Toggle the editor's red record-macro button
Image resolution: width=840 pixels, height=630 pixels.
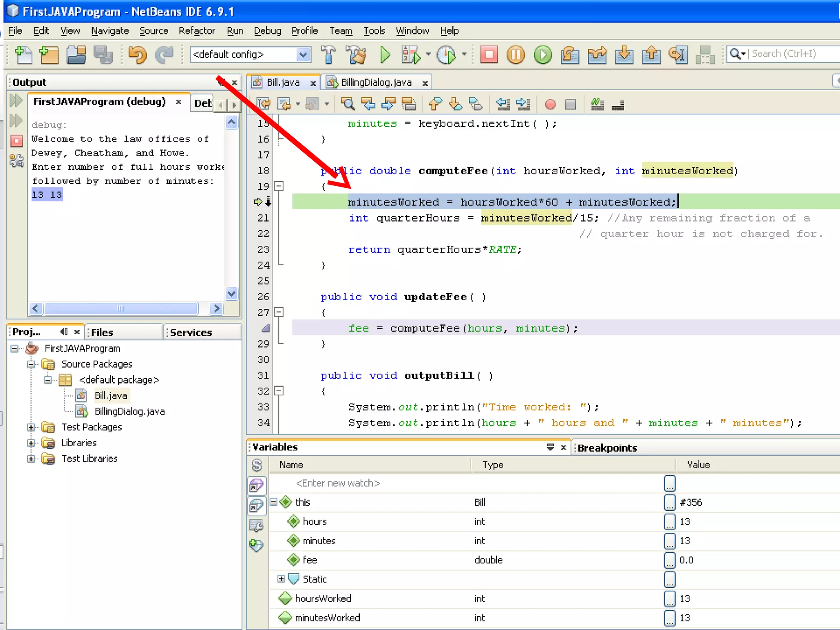[550, 105]
